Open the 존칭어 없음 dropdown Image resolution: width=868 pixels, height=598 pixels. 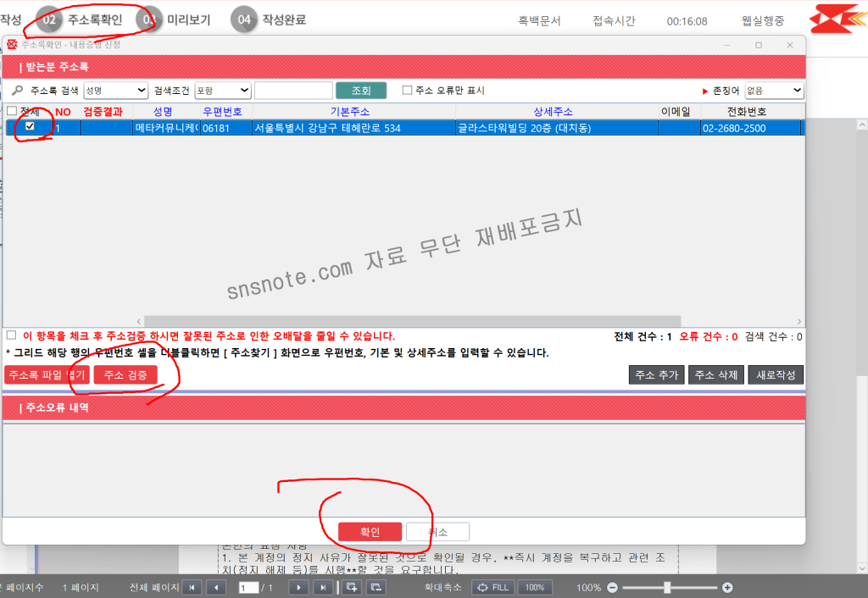(774, 90)
